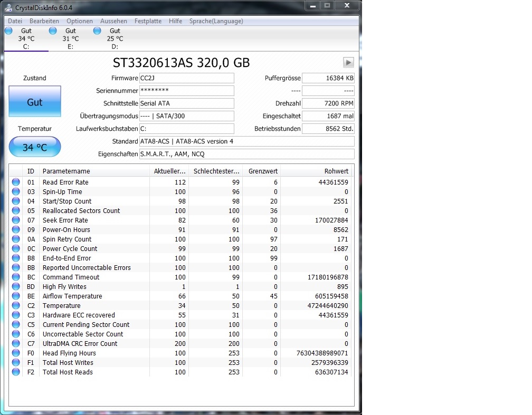Click the CrystalDiskInfo title bar icon
This screenshot has height=415, width=532.
pos(8,7)
